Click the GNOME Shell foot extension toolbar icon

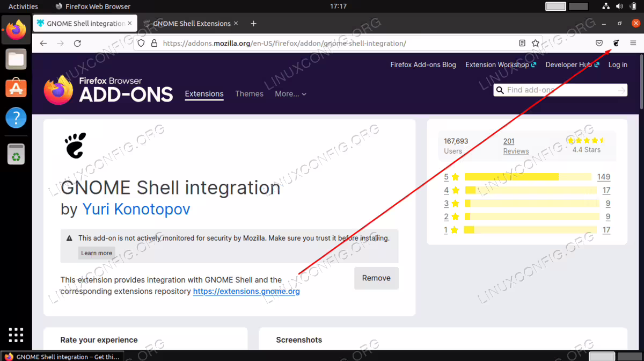616,43
